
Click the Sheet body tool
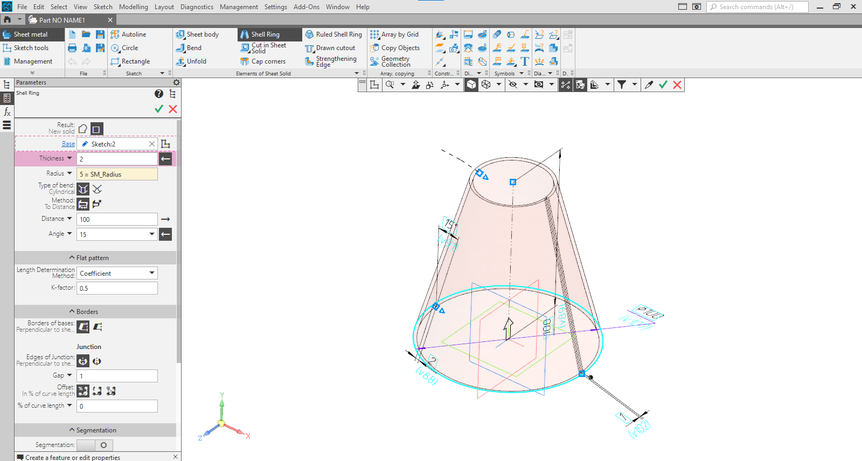pos(197,35)
